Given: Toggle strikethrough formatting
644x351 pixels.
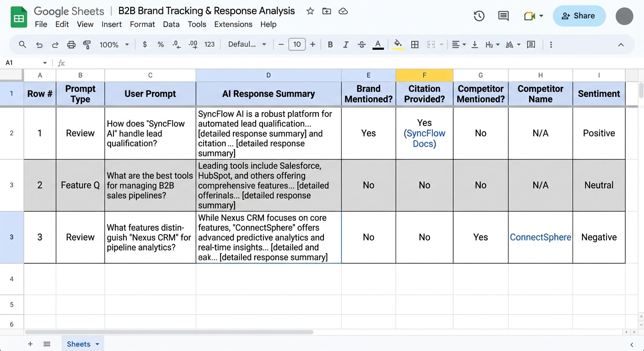Looking at the screenshot, I should coord(361,44).
